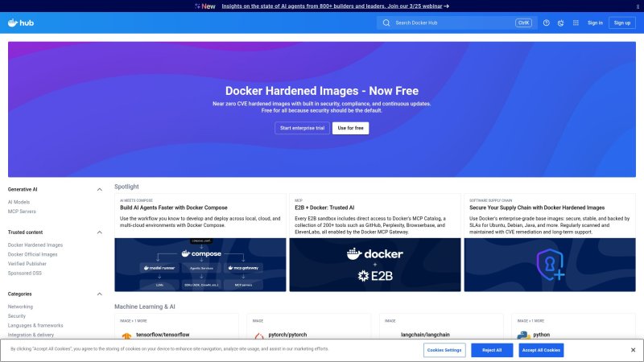Collapse the Trusted content section

point(99,232)
